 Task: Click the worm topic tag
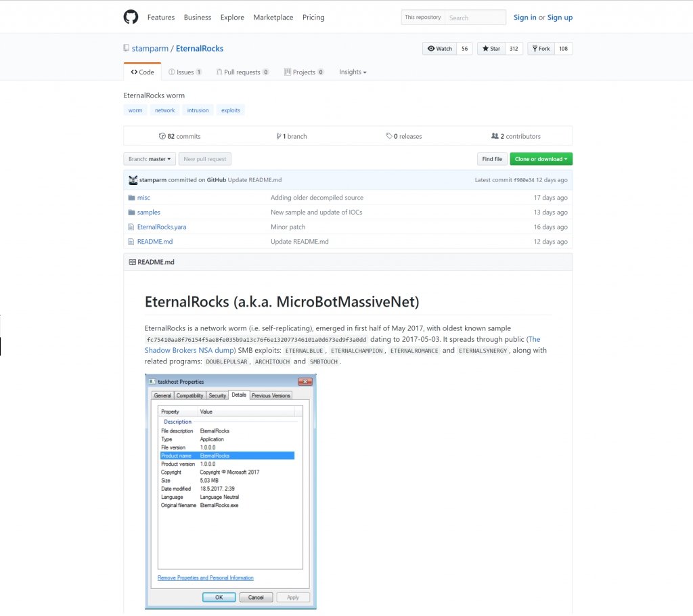135,110
